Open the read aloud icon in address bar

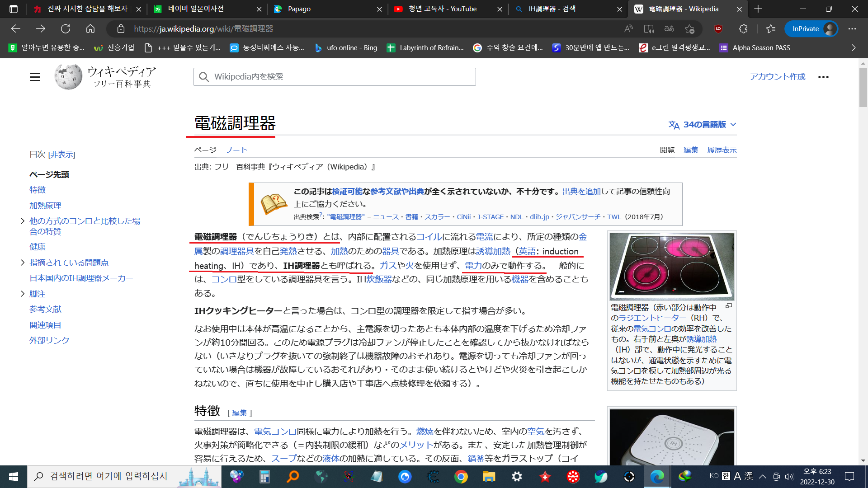[x=628, y=29]
